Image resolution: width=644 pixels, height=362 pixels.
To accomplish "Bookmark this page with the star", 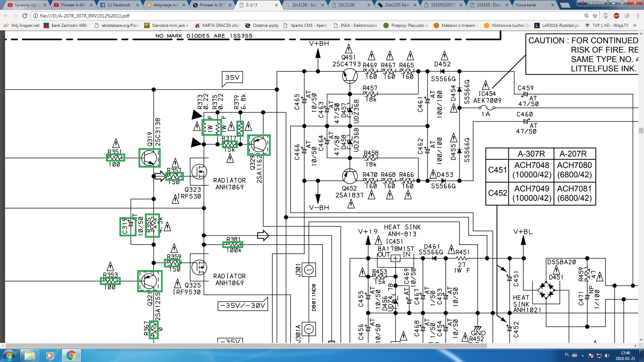I will point(595,16).
